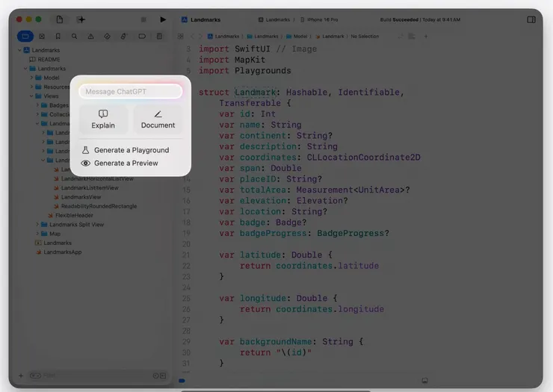The height and width of the screenshot is (392, 553).
Task: Choose Generate a Preview
Action: [x=126, y=163]
